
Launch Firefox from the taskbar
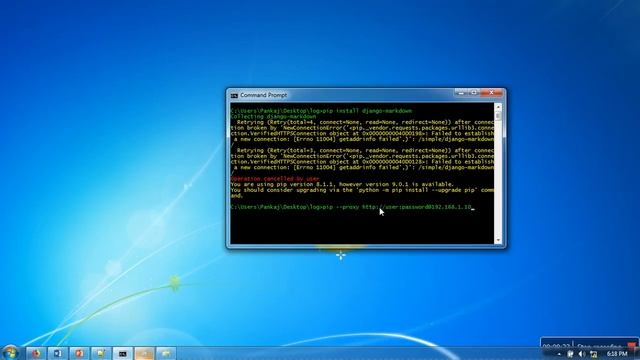[x=36, y=353]
